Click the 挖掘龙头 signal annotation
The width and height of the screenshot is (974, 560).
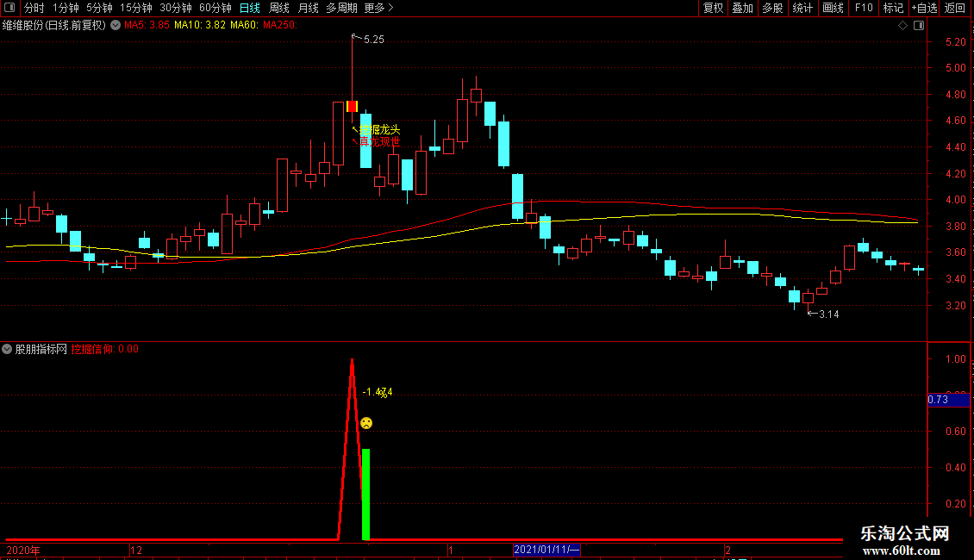(x=379, y=130)
